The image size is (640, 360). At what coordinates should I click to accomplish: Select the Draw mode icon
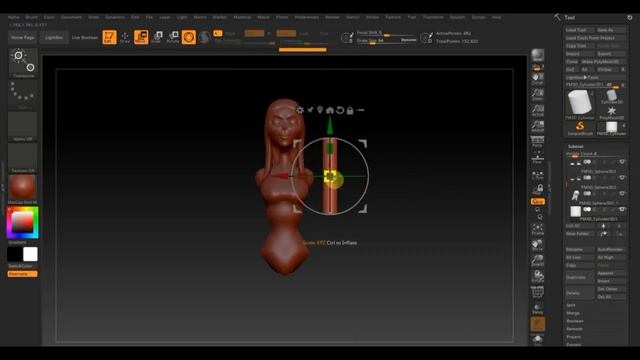[x=125, y=37]
